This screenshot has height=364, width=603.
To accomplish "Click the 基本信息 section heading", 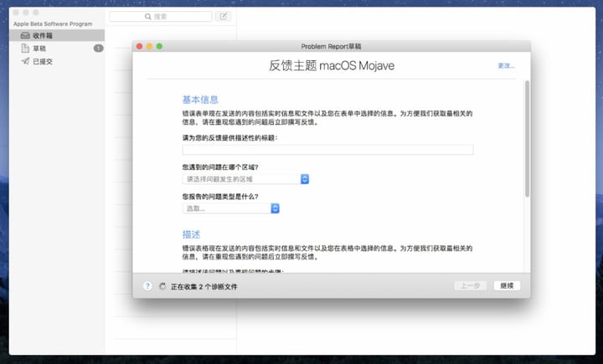I will pos(200,100).
